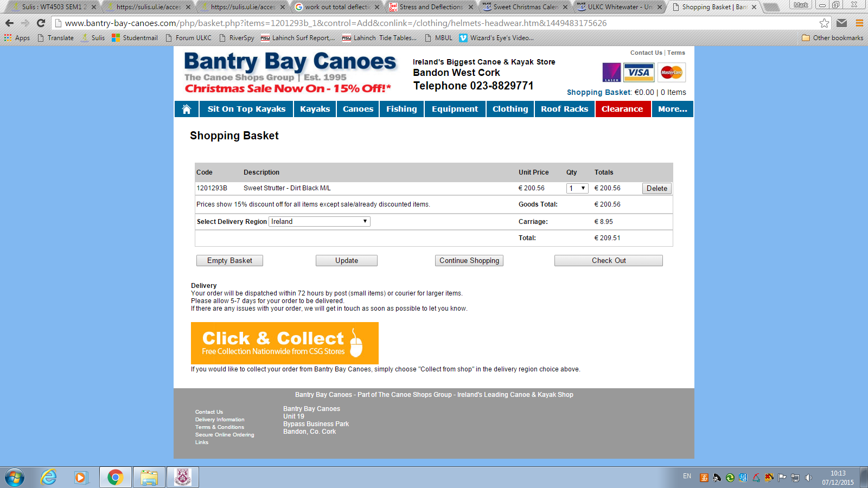
Task: Close Shopping Basket tab
Action: pyautogui.click(x=754, y=7)
